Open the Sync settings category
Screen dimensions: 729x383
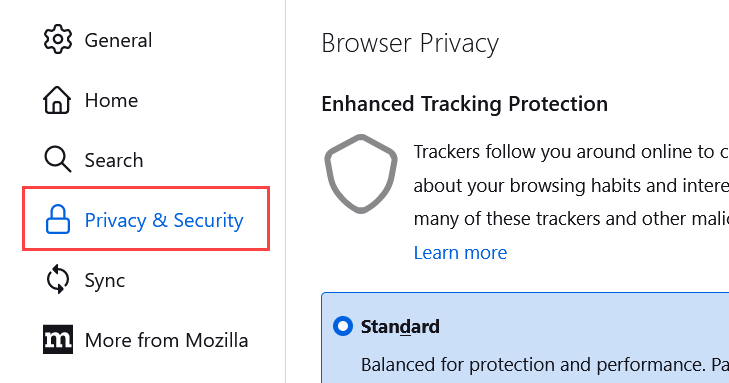(x=105, y=281)
